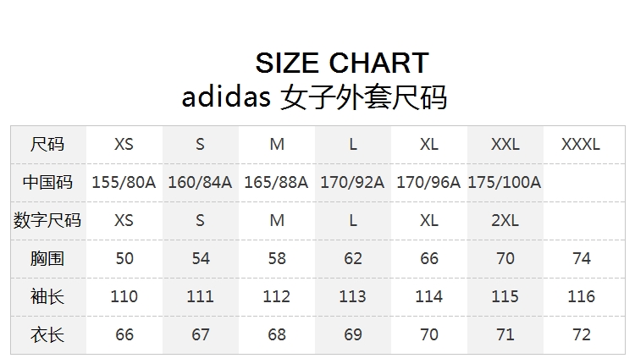Click the 尺码 row header
The width and height of the screenshot is (635, 364).
pyautogui.click(x=47, y=144)
